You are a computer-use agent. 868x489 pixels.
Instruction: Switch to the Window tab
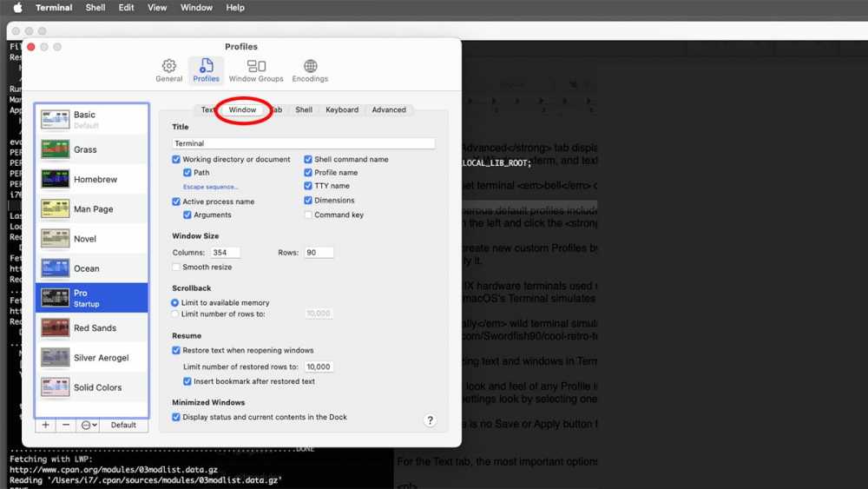point(242,109)
